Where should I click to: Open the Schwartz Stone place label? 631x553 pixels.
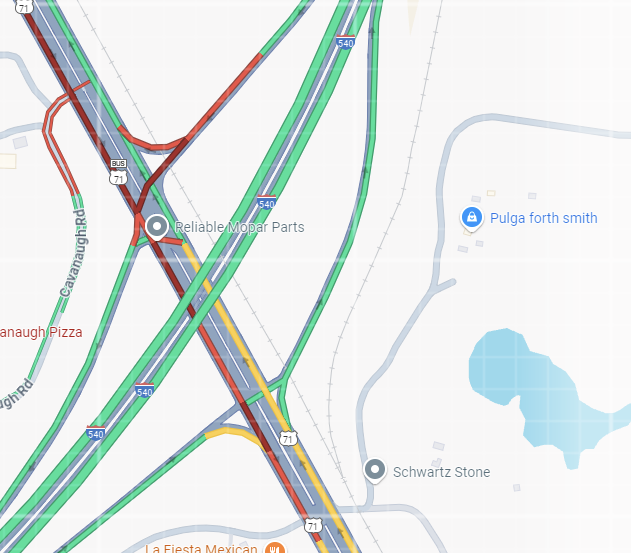[x=441, y=472]
